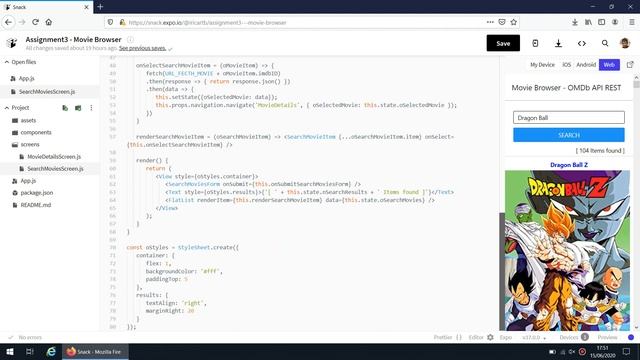Collapse the Open files section
Viewport: 640px width, 360px height.
(20, 62)
